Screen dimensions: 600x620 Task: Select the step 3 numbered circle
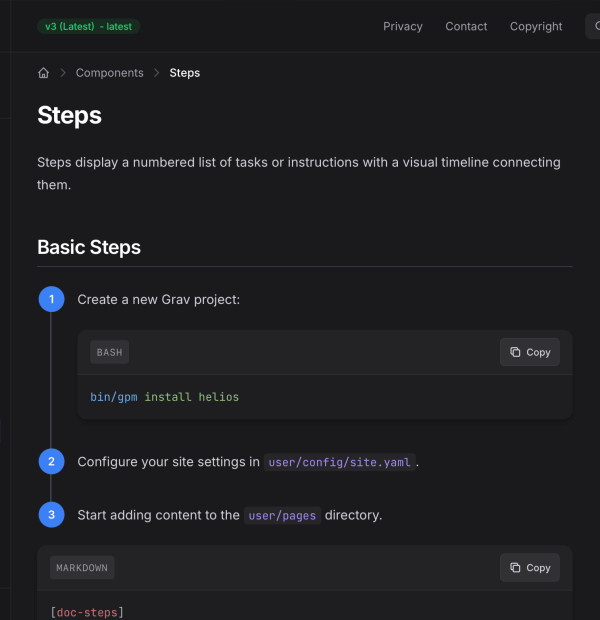(51, 515)
